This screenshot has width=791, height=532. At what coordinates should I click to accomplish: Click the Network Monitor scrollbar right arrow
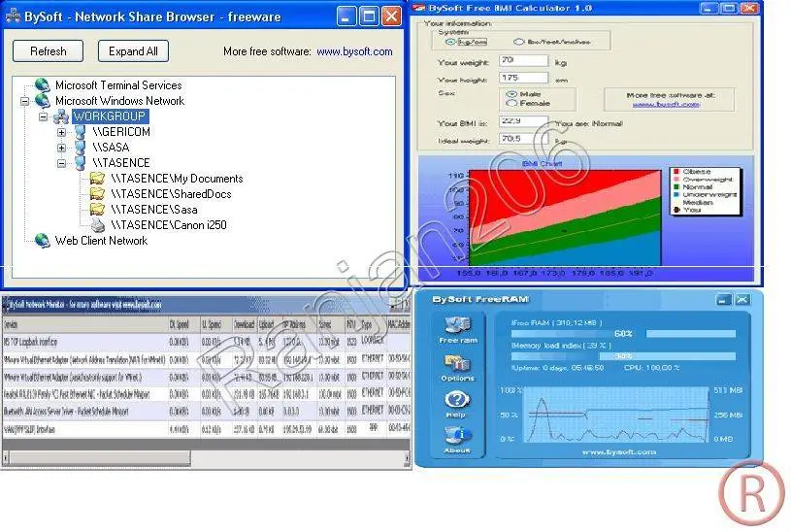[x=407, y=458]
